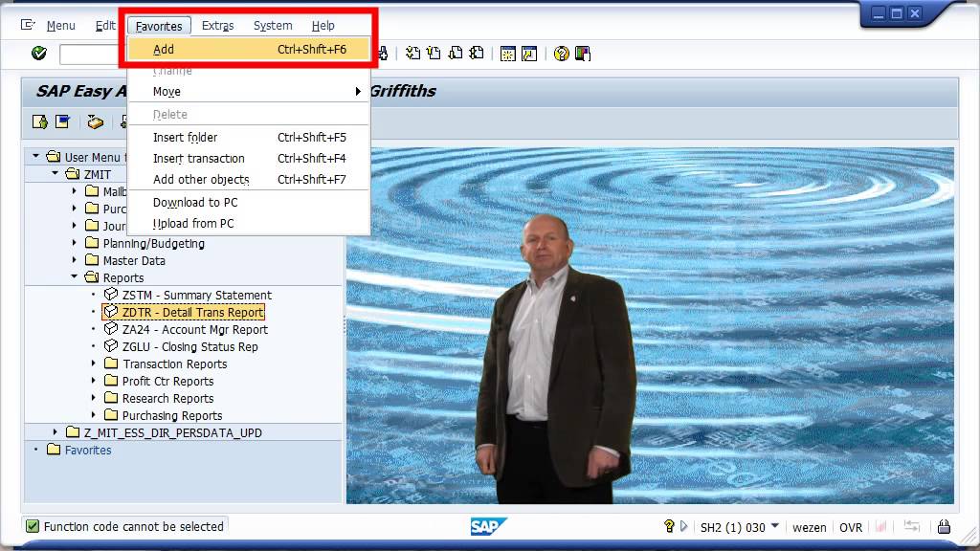The image size is (980, 551).
Task: Select the Profit Ctr Reports folder
Action: 167,381
